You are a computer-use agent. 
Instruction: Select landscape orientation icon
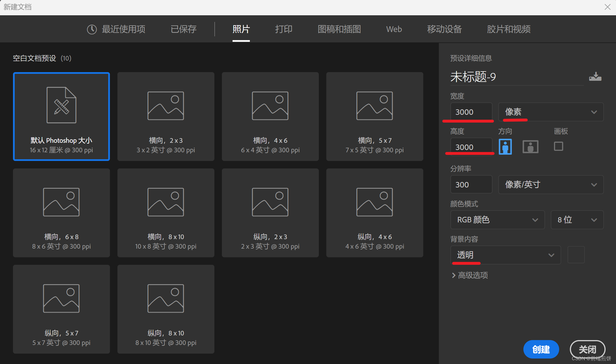click(x=530, y=147)
